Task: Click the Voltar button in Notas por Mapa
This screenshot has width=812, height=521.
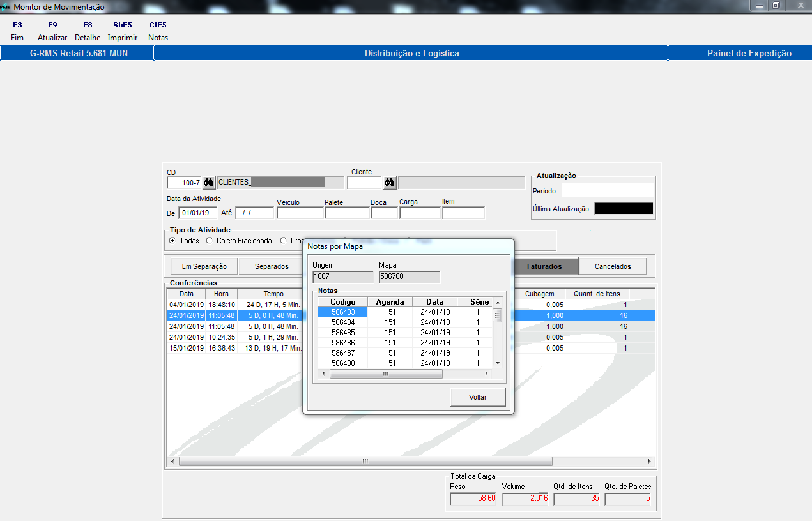Action: (478, 397)
